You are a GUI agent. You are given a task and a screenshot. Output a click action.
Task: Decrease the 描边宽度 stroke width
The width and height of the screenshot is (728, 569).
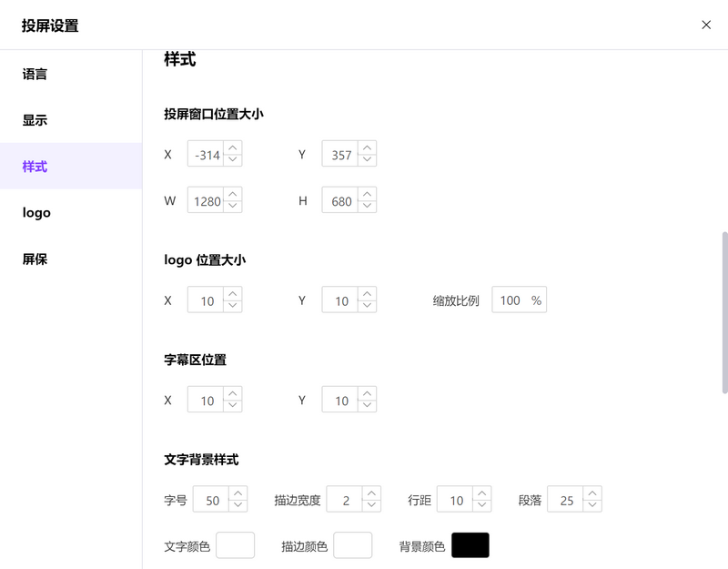(371, 505)
